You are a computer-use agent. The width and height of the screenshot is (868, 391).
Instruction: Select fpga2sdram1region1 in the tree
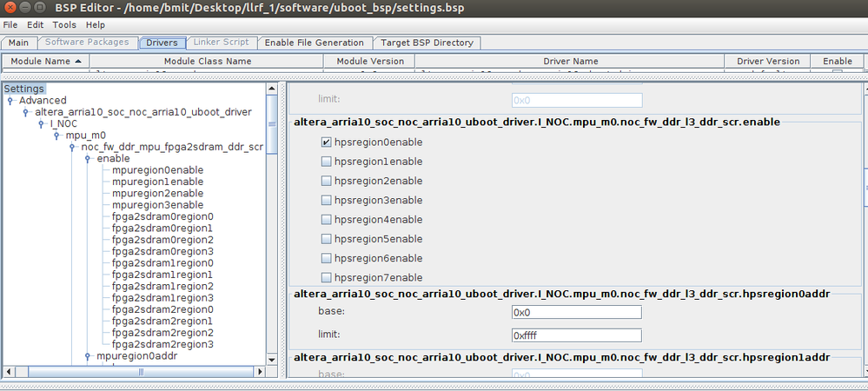click(162, 275)
